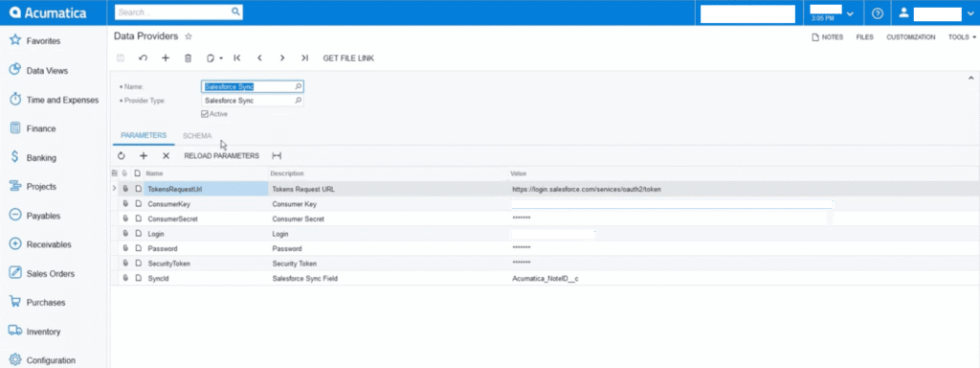Open the Configuration module
The height and width of the screenshot is (368, 980).
(51, 360)
